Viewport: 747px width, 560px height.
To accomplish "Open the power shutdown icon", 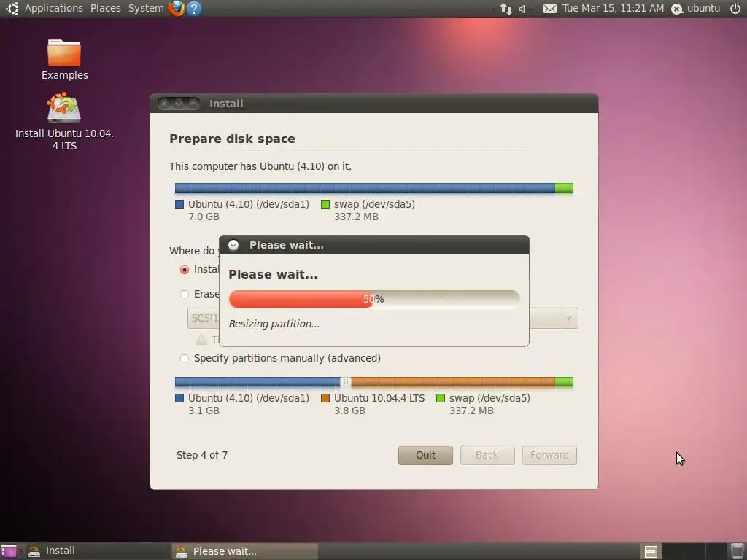I will coord(735,8).
